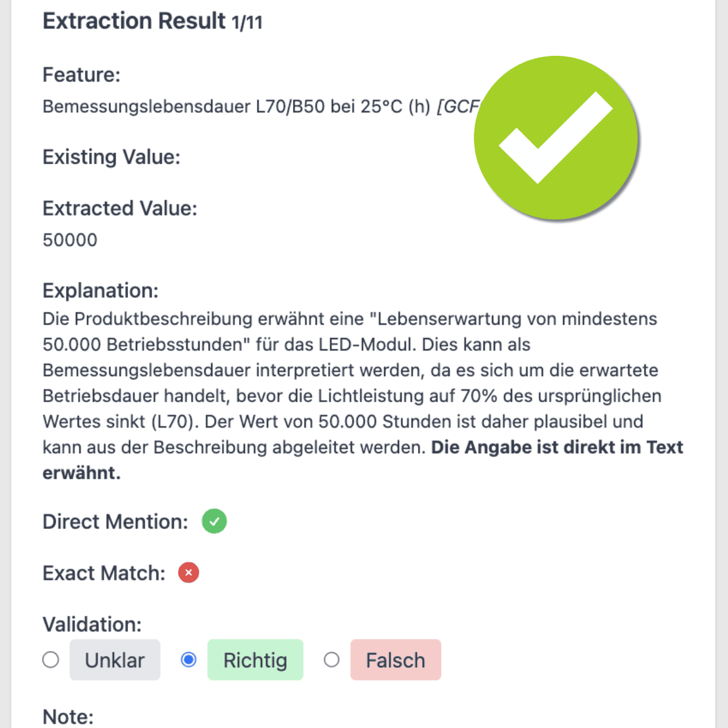Click the Direct Mention label text
This screenshot has height=728, width=728.
click(115, 522)
